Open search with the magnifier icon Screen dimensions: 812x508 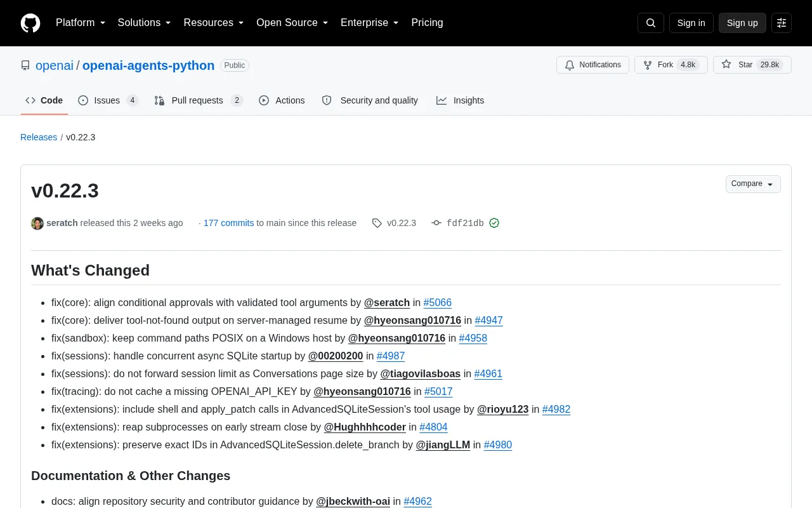coord(650,23)
